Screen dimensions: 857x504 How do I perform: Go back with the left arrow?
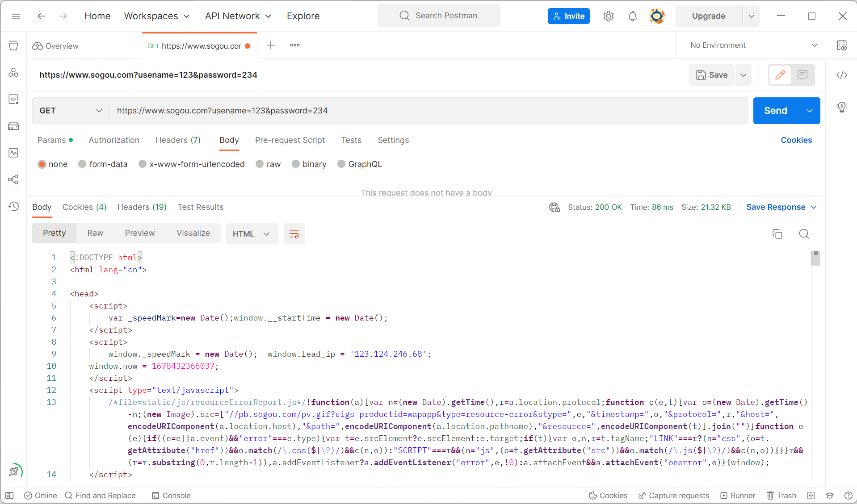coord(42,16)
